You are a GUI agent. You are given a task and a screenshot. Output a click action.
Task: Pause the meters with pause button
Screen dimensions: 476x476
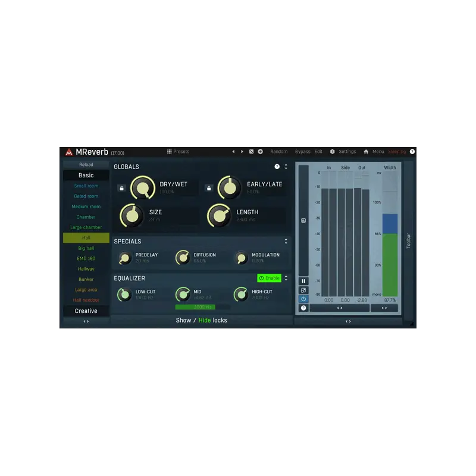point(303,281)
